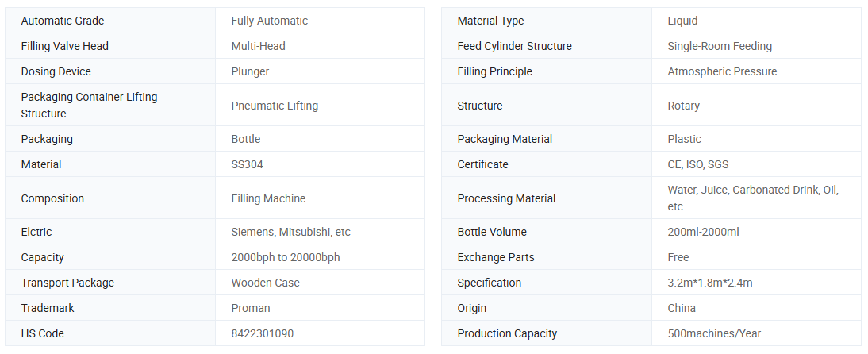Screen dimensions: 868x354
Task: Click the 'Atmospheric Pressure' value cell
Action: [722, 71]
